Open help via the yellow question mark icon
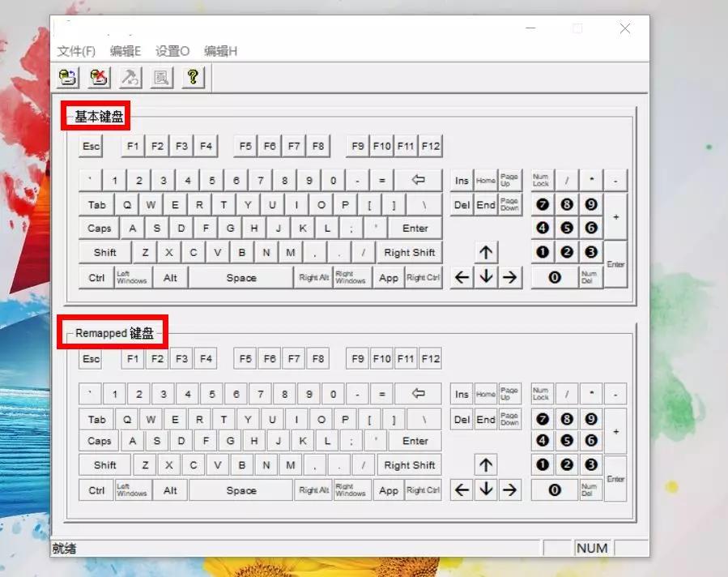This screenshot has width=728, height=577. 193,78
